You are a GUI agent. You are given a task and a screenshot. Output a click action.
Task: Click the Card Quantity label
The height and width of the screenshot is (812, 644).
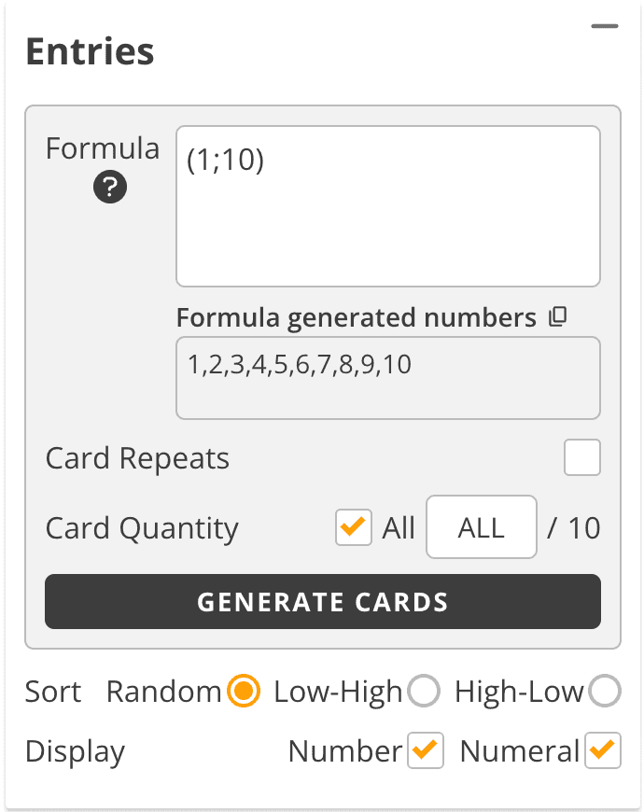pyautogui.click(x=142, y=527)
